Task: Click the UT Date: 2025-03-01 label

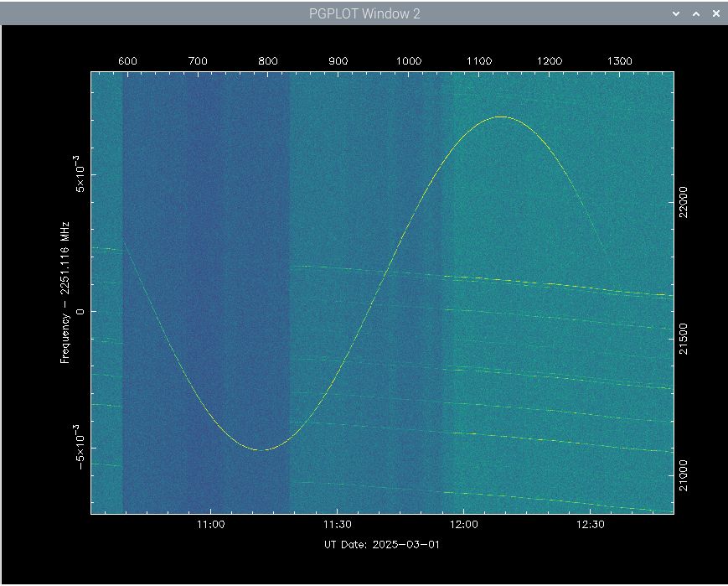Action: click(x=381, y=544)
